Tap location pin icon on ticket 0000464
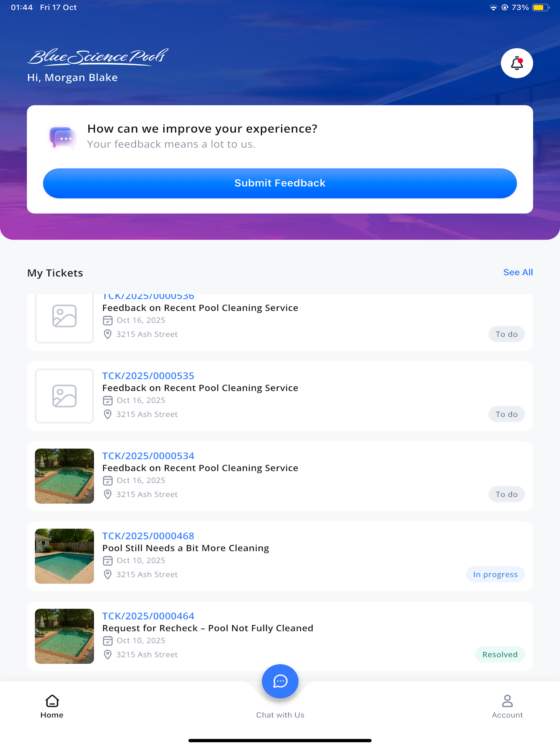560x747 pixels. click(x=108, y=654)
